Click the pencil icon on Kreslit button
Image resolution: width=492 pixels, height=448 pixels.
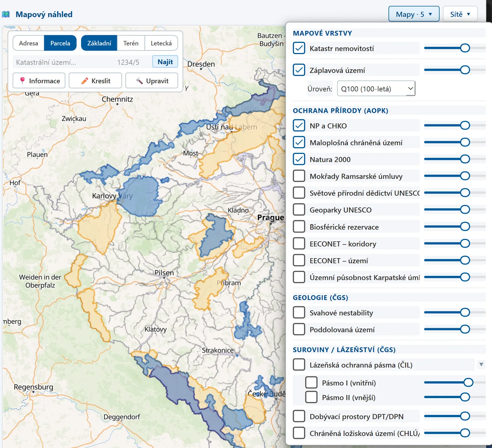(x=85, y=80)
